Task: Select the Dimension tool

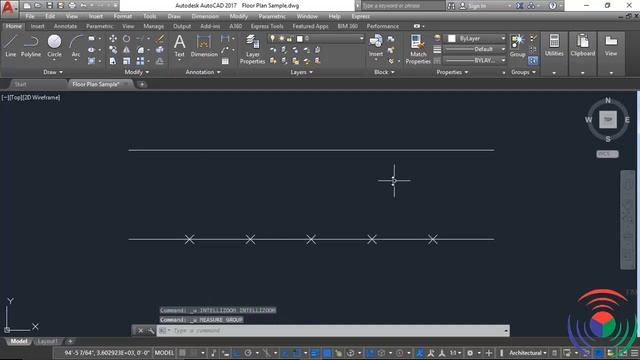Action: click(x=204, y=46)
